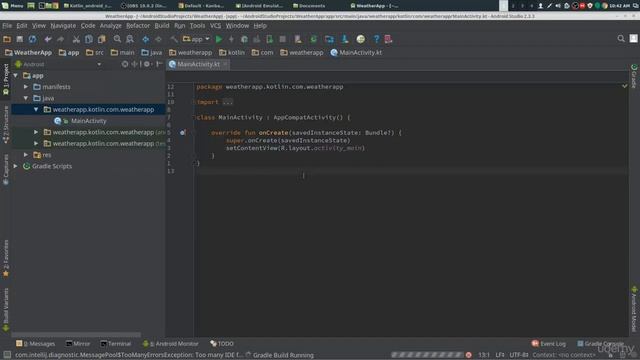Image resolution: width=640 pixels, height=360 pixels.
Task: Click the Sync Project with Gradle icon
Action: point(313,39)
